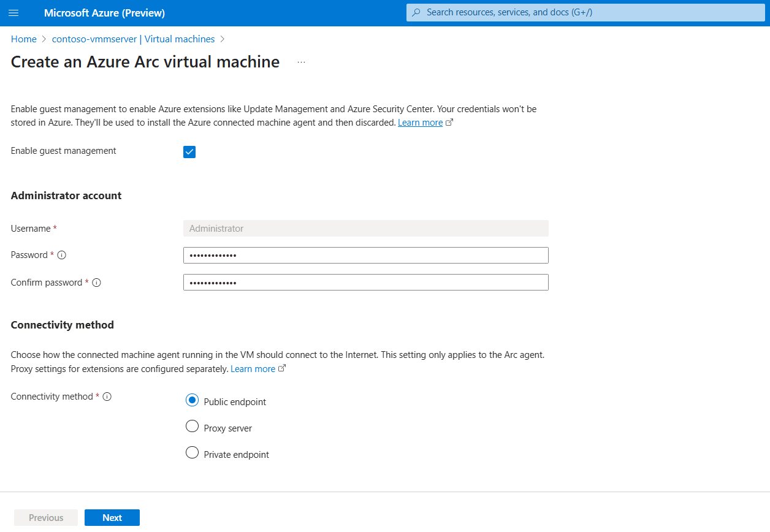Click the Administrator account heading
The height and width of the screenshot is (532, 770).
click(x=66, y=196)
